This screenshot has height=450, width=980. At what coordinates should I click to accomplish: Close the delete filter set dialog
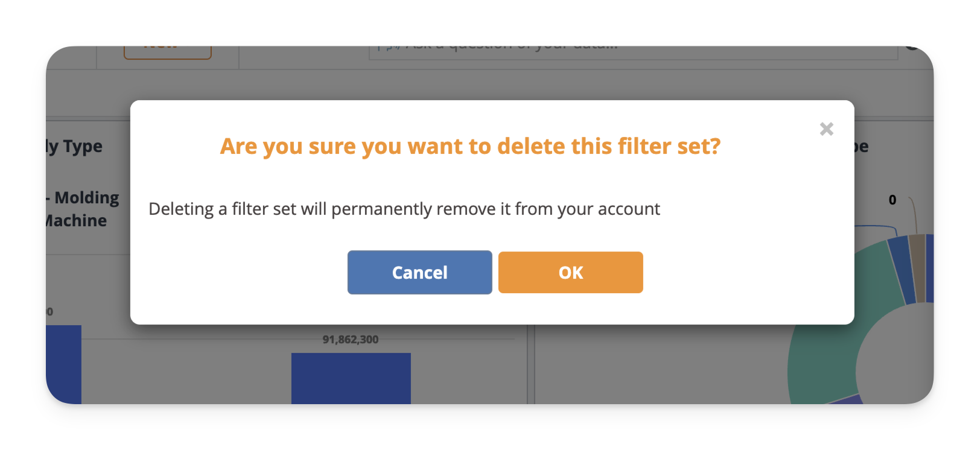[826, 128]
